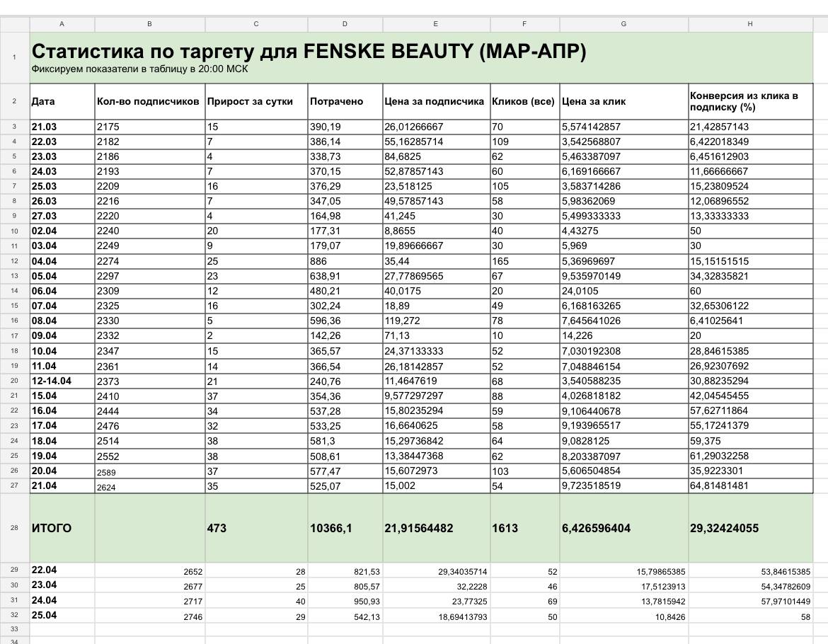Click subtitle 'Фиксируем показатели в таблицу в 20:00 МСК'

(139, 69)
